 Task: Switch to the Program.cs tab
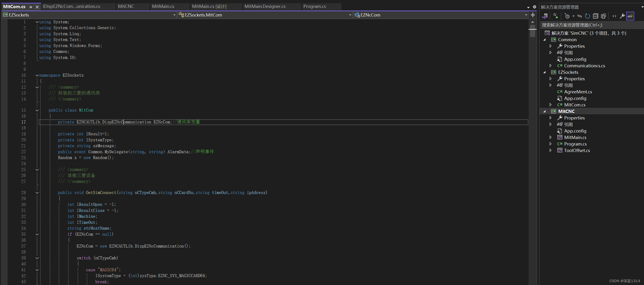(314, 7)
